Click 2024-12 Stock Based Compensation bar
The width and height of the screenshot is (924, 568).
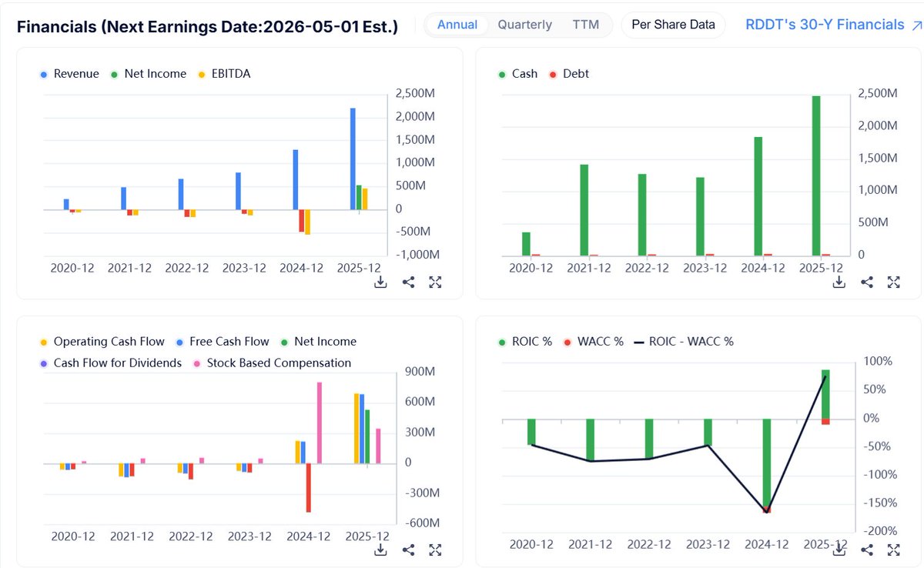(320, 423)
